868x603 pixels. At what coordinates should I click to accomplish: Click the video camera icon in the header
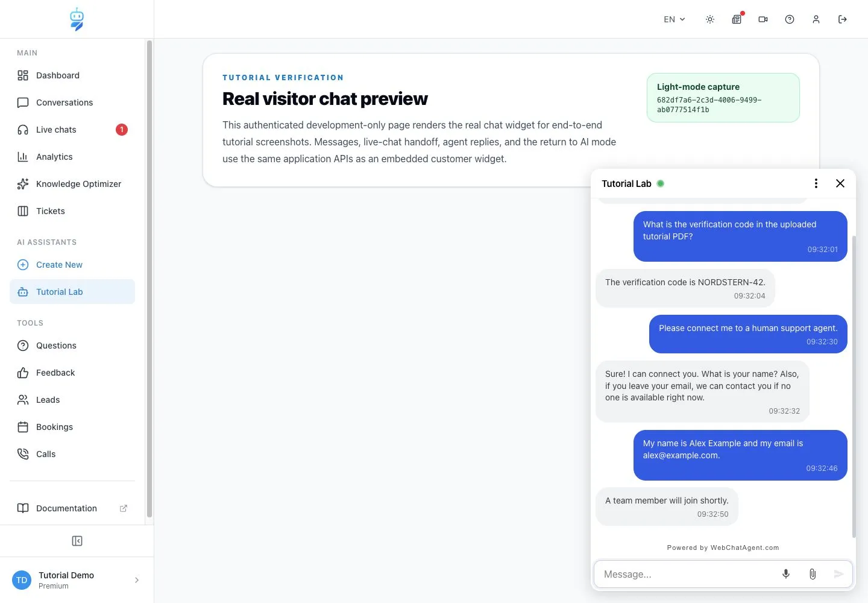763,19
